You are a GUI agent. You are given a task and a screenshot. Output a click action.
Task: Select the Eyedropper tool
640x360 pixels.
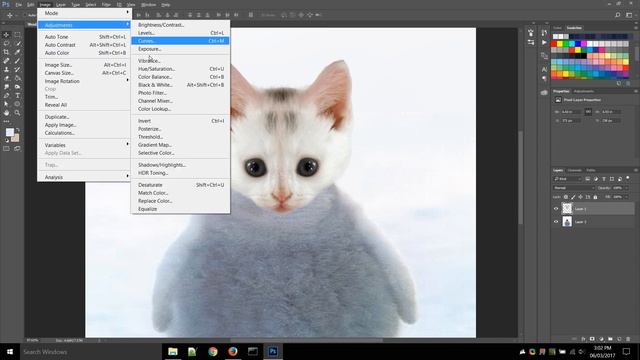[17, 52]
